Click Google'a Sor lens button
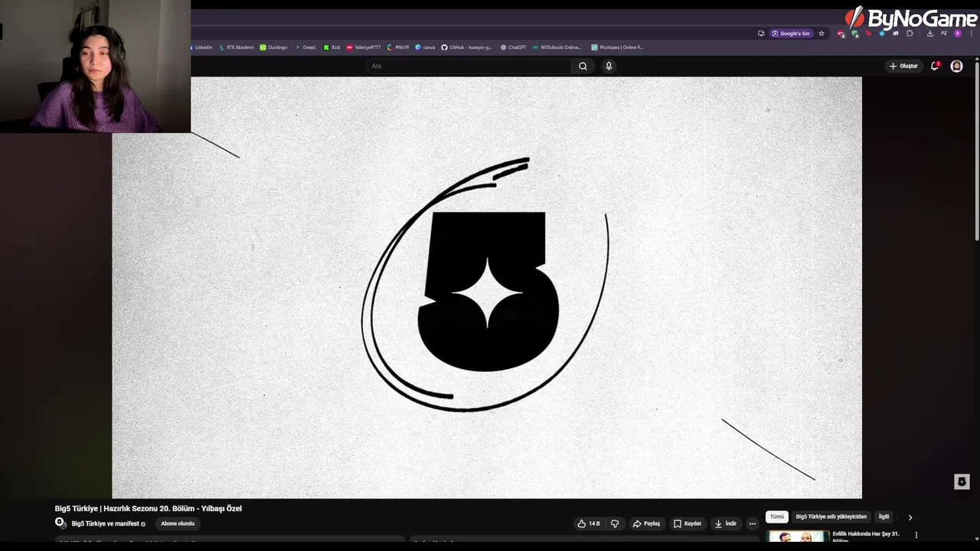 click(791, 34)
